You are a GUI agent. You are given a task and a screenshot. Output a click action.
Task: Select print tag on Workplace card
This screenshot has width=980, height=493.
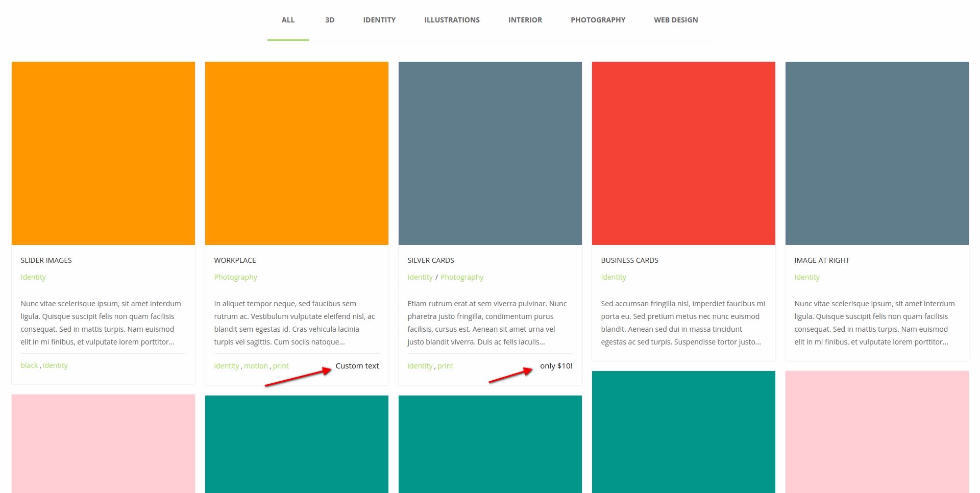click(x=281, y=366)
